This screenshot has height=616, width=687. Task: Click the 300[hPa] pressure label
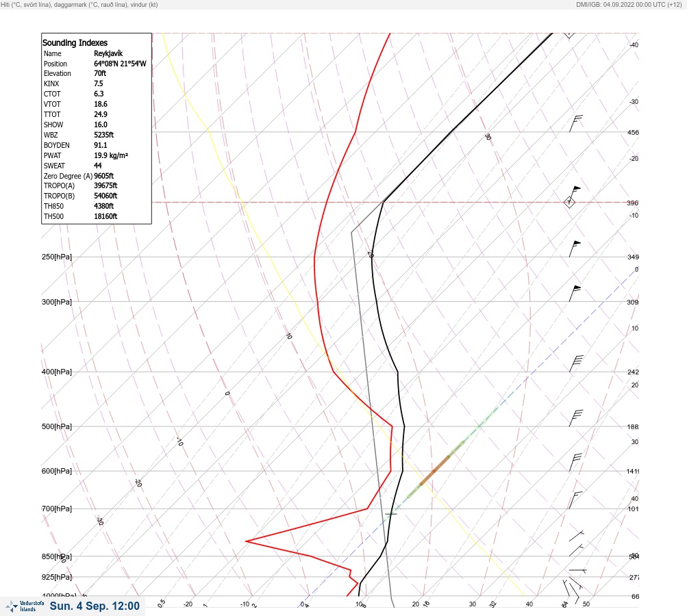pyautogui.click(x=57, y=302)
